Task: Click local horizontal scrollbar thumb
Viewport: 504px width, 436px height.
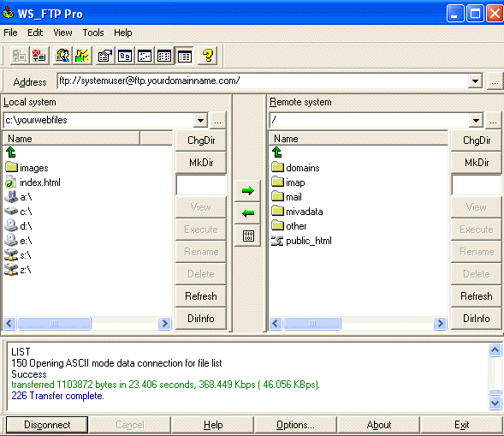Action: (54, 324)
